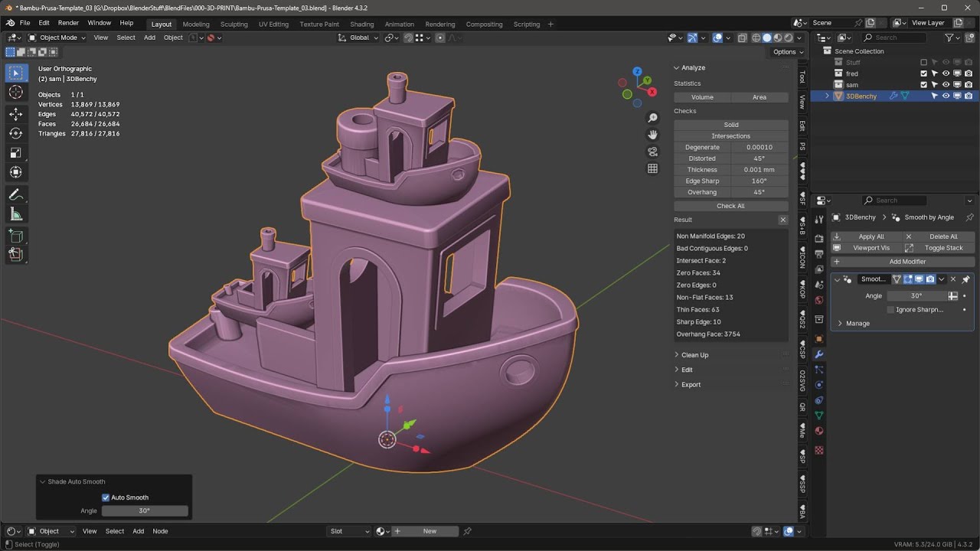Switch to the UV Editing workspace tab
Image resolution: width=980 pixels, height=551 pixels.
[273, 24]
